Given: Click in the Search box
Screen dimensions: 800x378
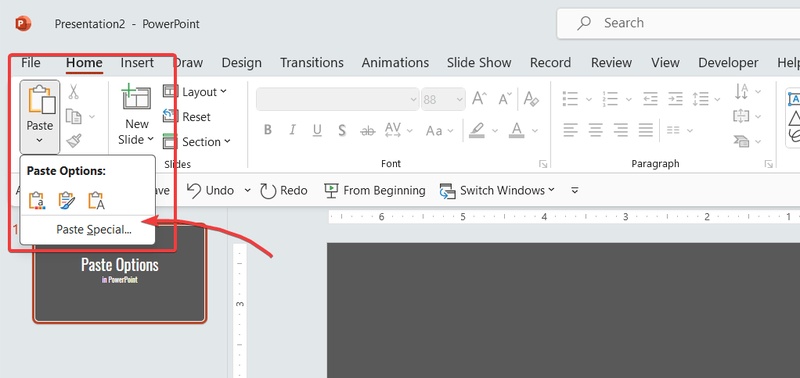Looking at the screenshot, I should click(x=679, y=23).
